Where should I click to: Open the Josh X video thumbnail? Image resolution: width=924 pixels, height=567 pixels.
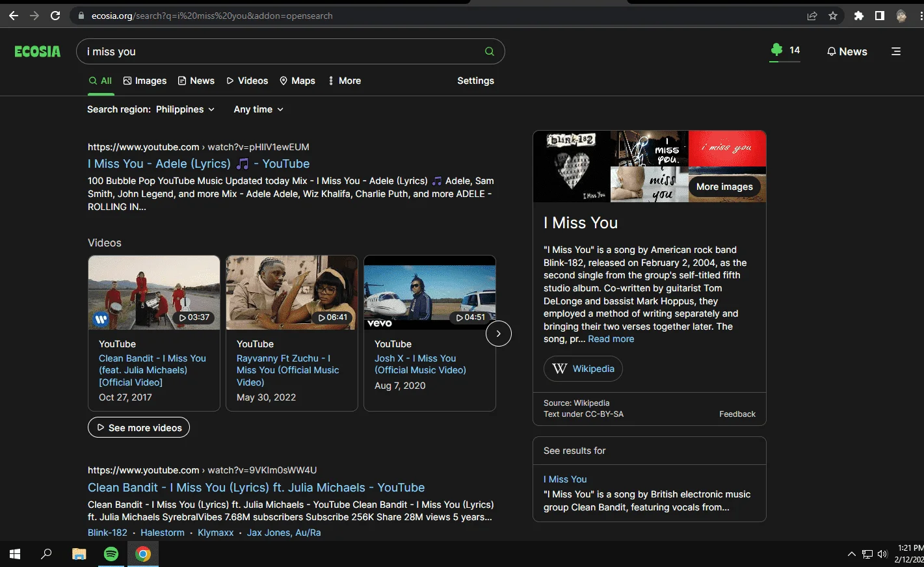point(430,293)
